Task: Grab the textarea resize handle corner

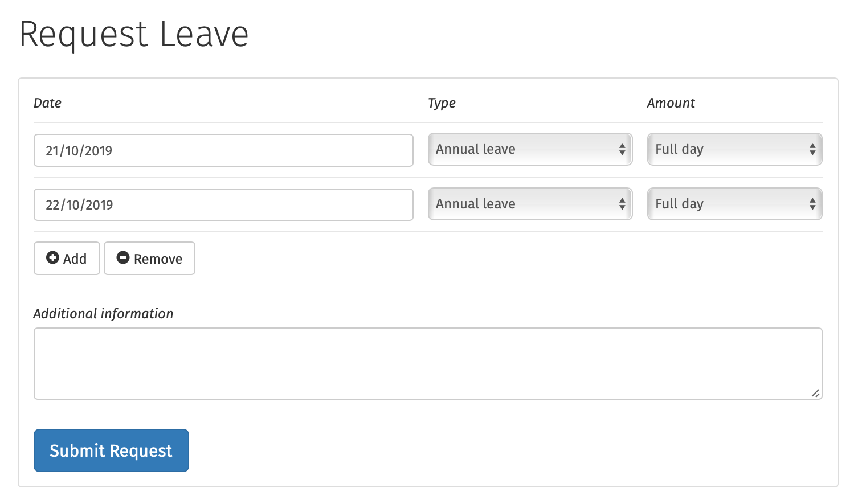Action: [816, 393]
